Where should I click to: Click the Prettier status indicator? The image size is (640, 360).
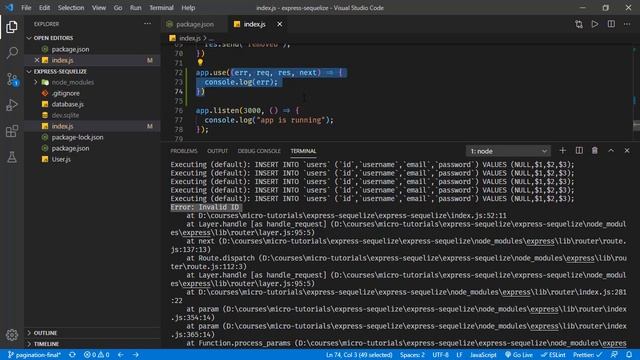[x=587, y=355]
